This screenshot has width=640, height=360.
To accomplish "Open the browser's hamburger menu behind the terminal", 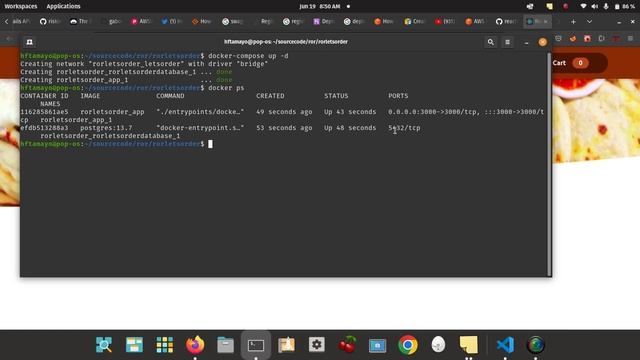I will [630, 38].
